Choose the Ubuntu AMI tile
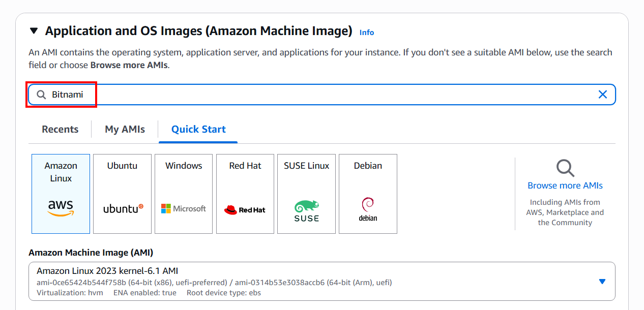The image size is (644, 310). [x=122, y=194]
